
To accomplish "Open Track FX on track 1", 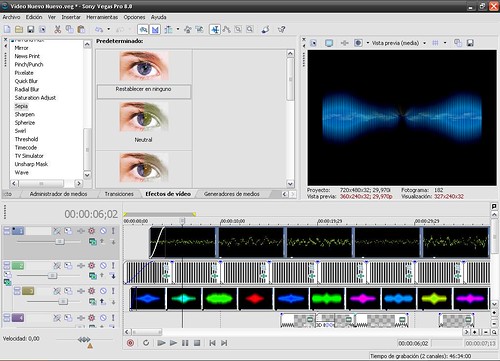I will (x=81, y=231).
